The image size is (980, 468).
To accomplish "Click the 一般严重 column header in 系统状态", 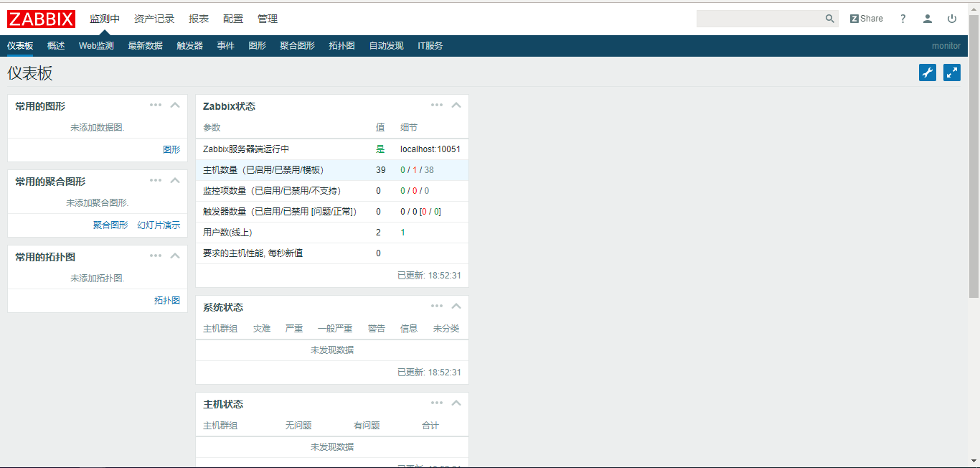I will pyautogui.click(x=335, y=329).
